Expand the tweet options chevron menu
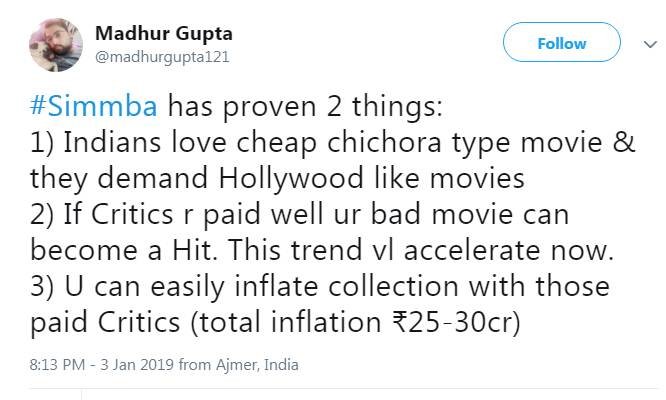 (x=645, y=42)
